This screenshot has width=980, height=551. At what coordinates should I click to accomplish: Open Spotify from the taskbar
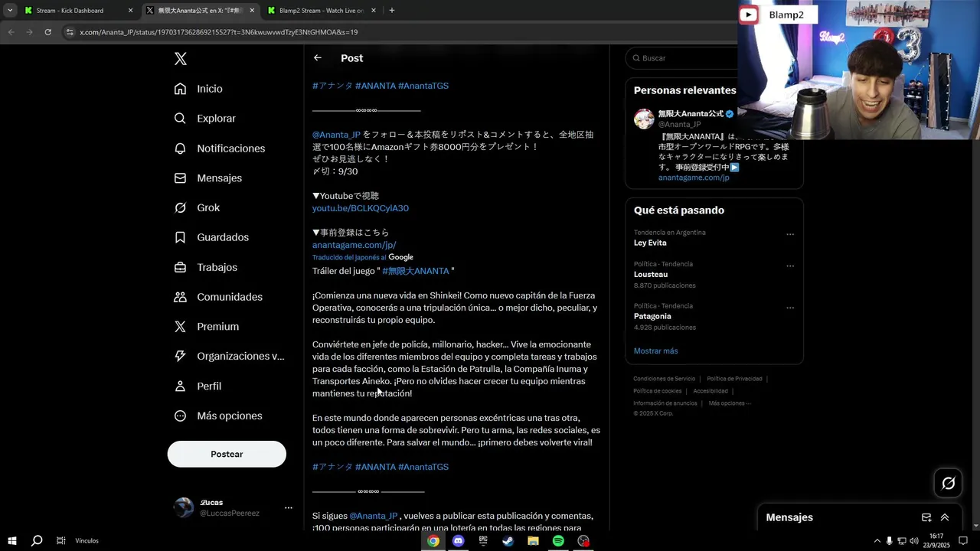[558, 541]
